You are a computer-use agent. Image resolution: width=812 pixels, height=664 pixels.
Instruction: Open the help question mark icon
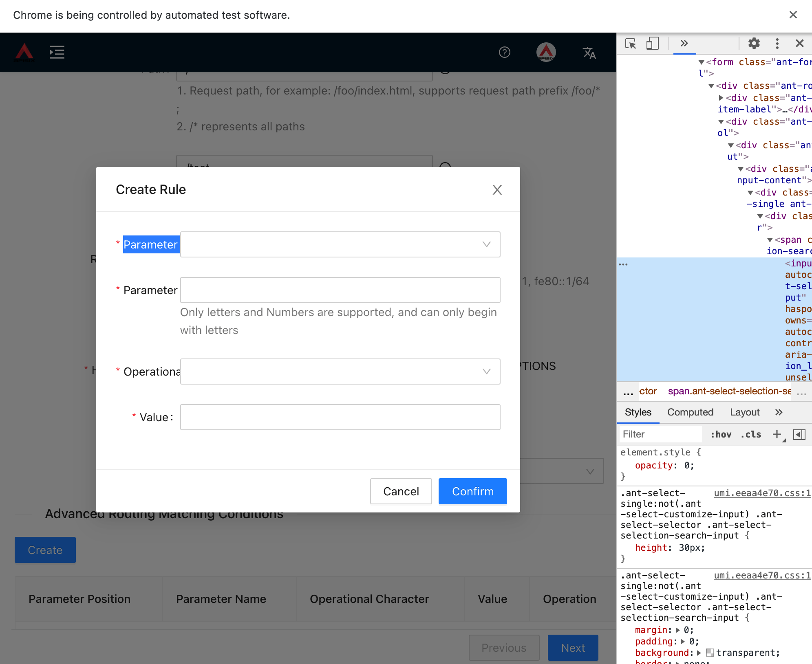pos(504,52)
